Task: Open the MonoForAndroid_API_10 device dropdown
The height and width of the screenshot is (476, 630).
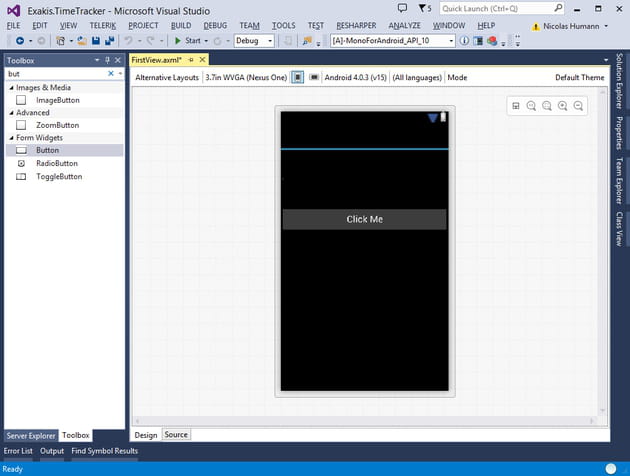Action: point(451,41)
